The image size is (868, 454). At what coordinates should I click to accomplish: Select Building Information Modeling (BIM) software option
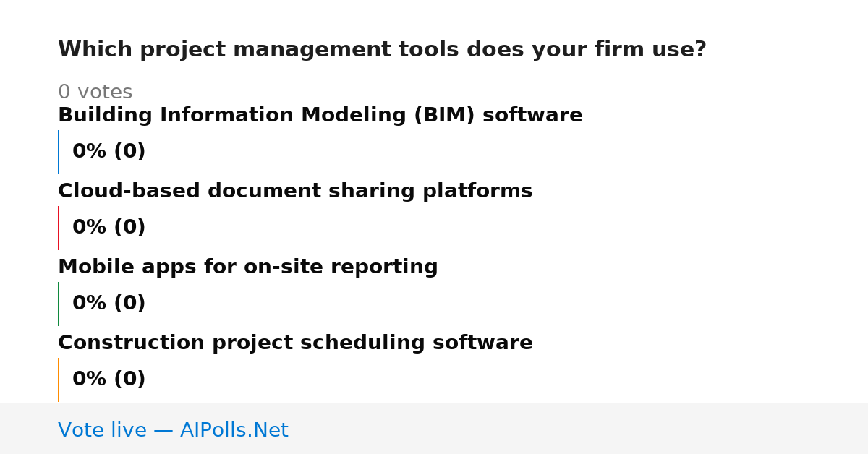320,116
